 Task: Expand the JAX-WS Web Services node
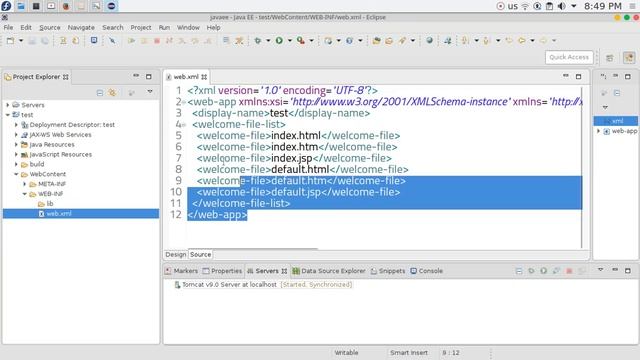(16, 134)
